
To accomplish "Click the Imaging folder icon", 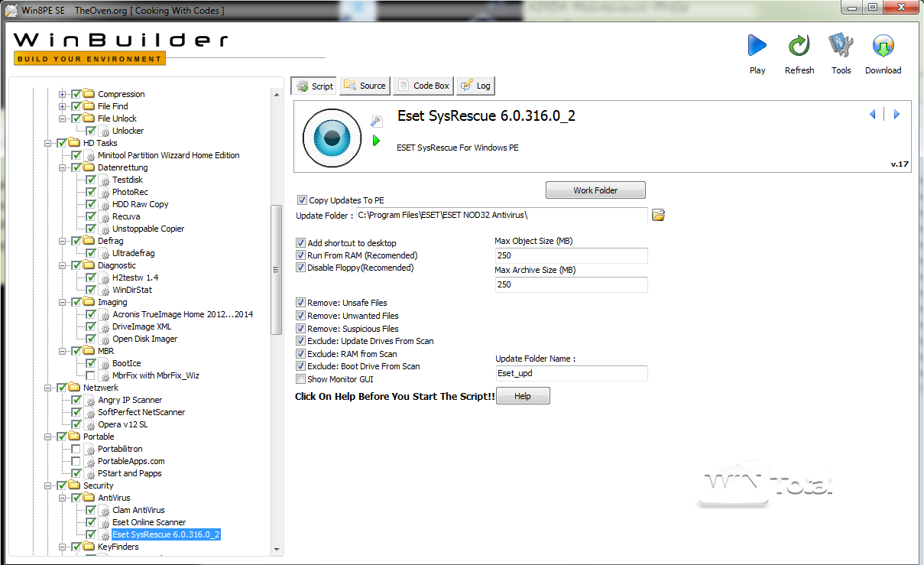I will [89, 302].
